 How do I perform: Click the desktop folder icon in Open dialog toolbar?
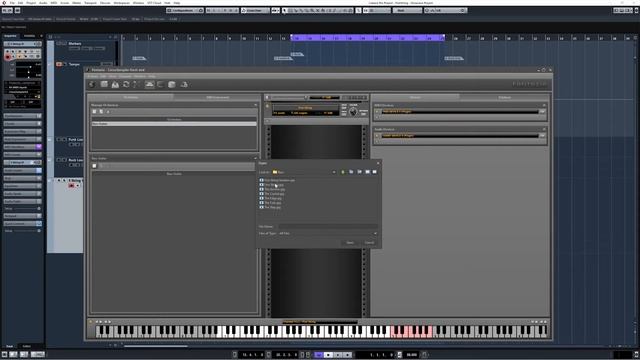[x=351, y=172]
